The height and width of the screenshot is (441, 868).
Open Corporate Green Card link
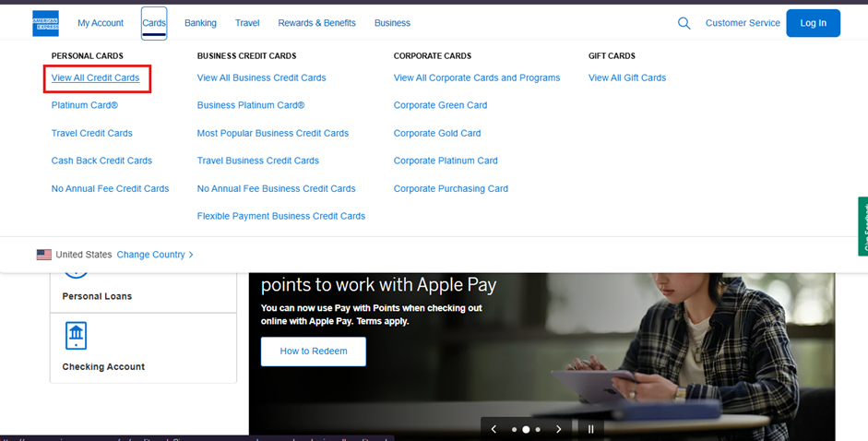[x=440, y=105]
